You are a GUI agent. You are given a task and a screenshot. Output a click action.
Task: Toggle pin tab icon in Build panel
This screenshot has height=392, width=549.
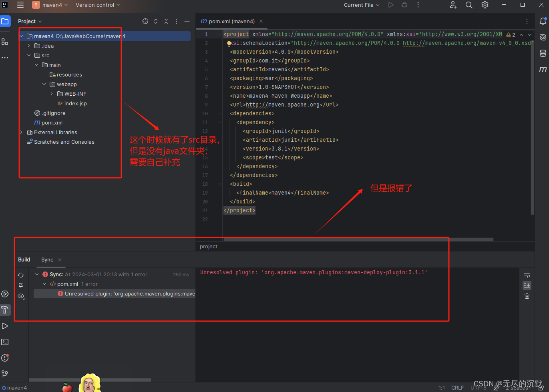[x=21, y=285]
